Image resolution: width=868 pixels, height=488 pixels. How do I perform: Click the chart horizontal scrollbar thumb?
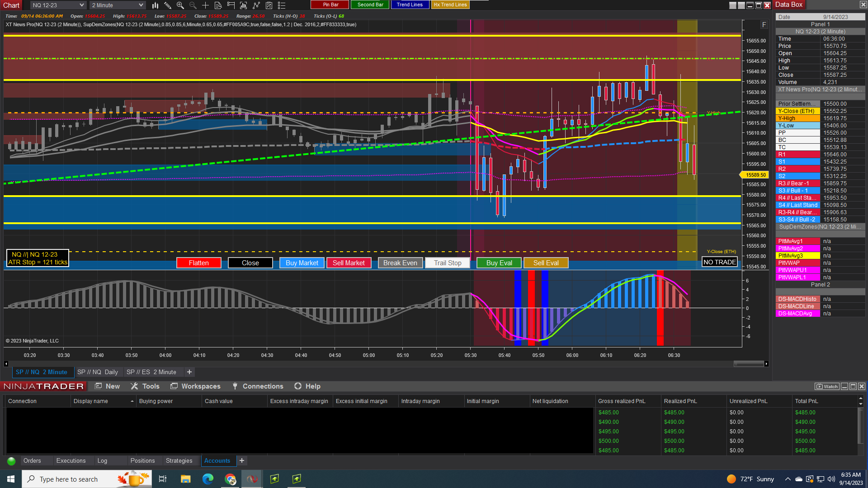pyautogui.click(x=749, y=364)
